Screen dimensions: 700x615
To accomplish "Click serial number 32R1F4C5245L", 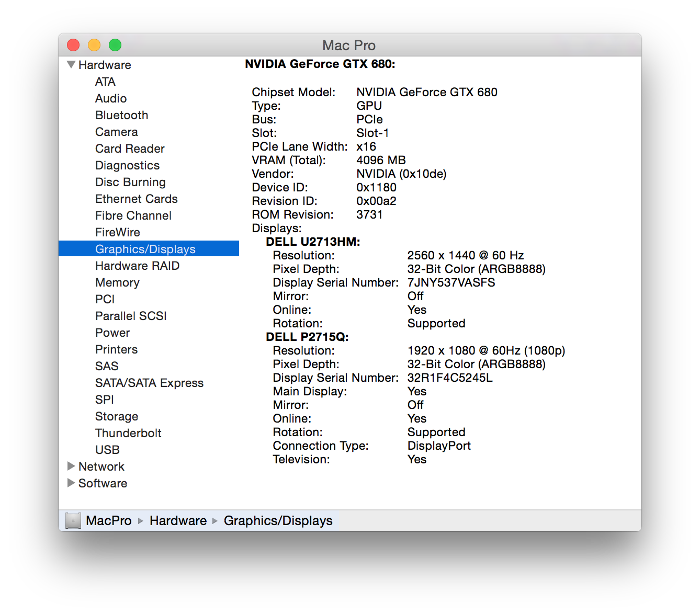I will coord(450,378).
